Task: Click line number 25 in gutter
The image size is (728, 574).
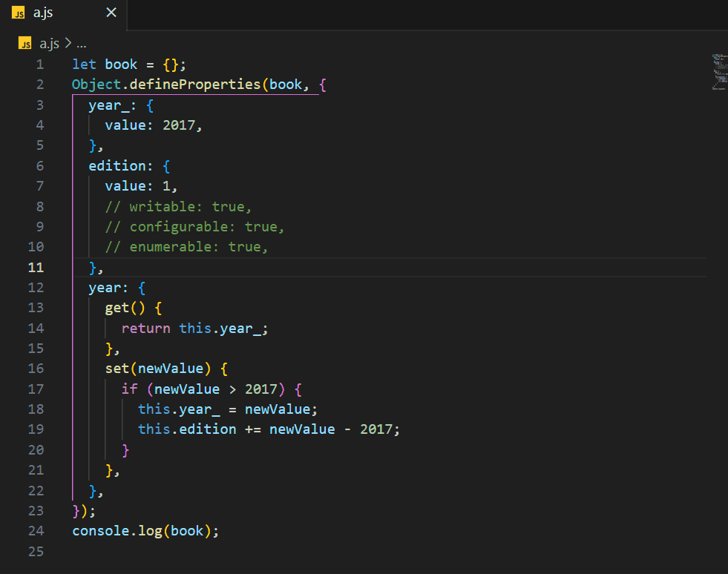Action: click(x=36, y=551)
